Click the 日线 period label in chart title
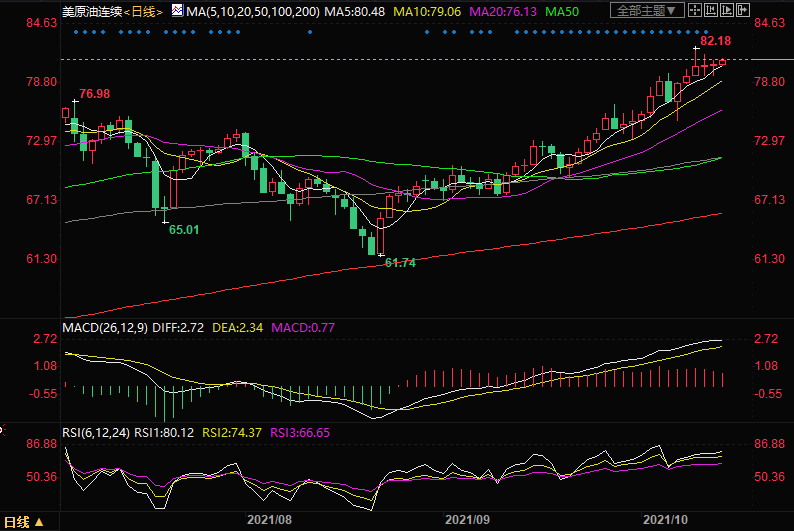The image size is (794, 531). coord(145,11)
